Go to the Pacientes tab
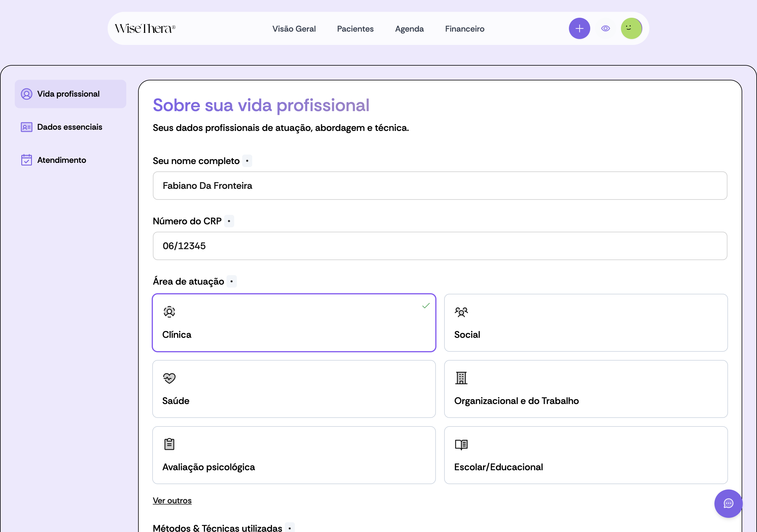The width and height of the screenshot is (757, 532). tap(355, 29)
